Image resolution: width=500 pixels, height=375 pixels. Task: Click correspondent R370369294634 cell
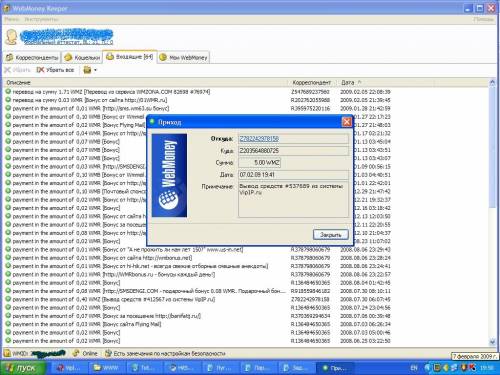point(310,316)
